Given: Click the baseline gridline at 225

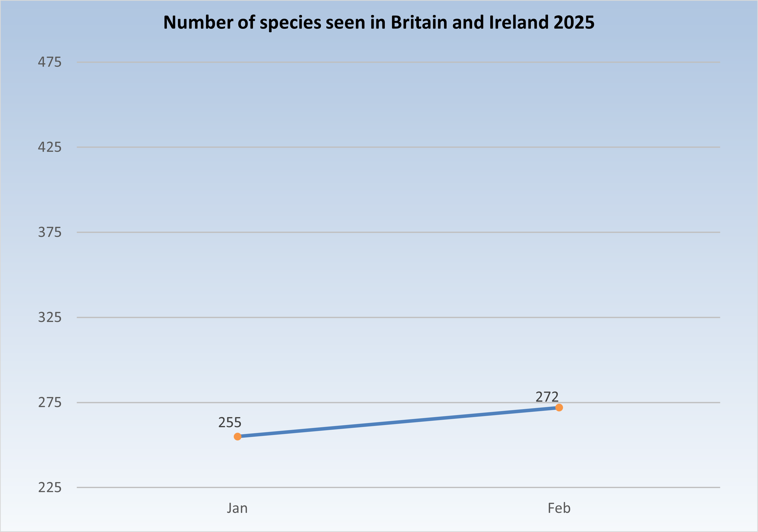Looking at the screenshot, I should pyautogui.click(x=396, y=487).
